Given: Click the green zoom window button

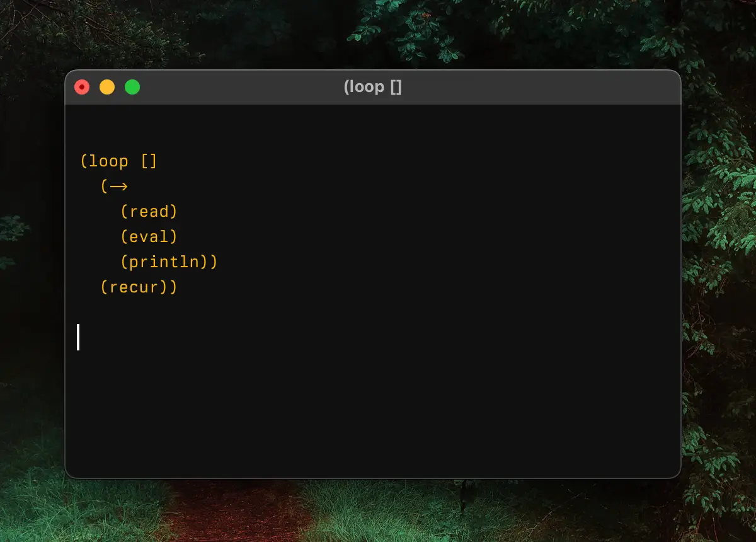Looking at the screenshot, I should (132, 87).
